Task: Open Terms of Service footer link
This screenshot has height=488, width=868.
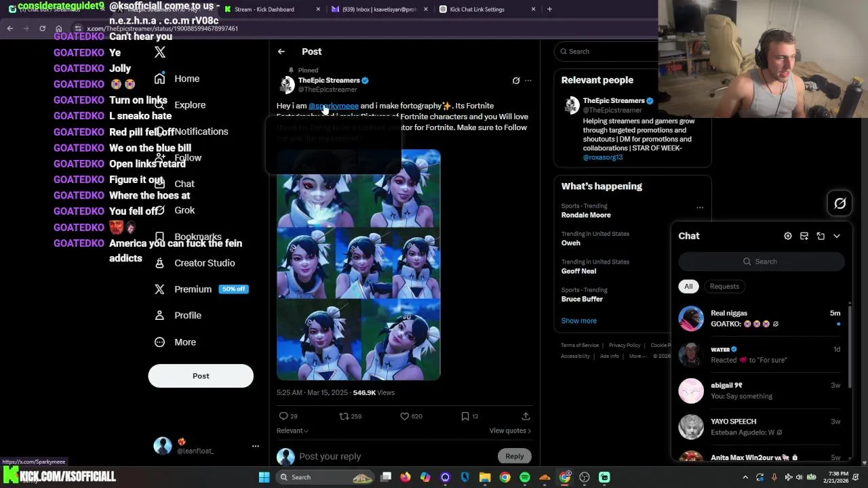Action: point(580,345)
